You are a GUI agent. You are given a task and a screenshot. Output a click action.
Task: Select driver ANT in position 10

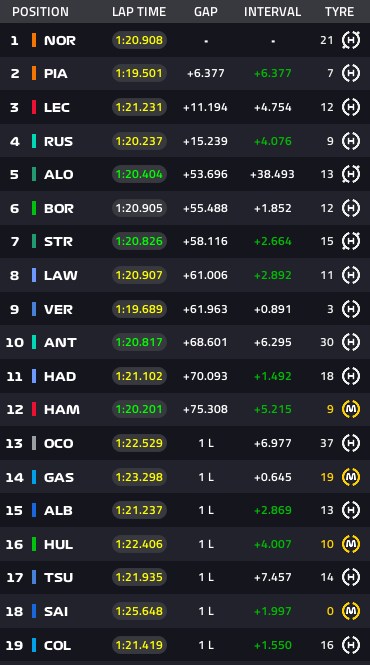pyautogui.click(x=60, y=342)
